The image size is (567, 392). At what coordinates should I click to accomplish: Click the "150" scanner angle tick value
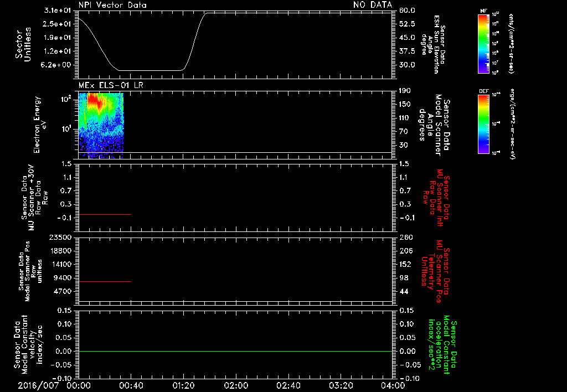[x=405, y=104]
